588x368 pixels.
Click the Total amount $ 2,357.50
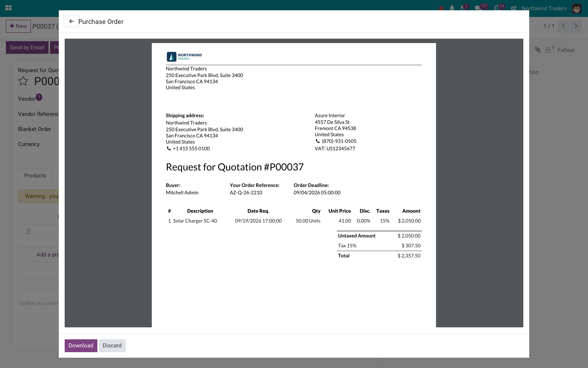coord(409,256)
